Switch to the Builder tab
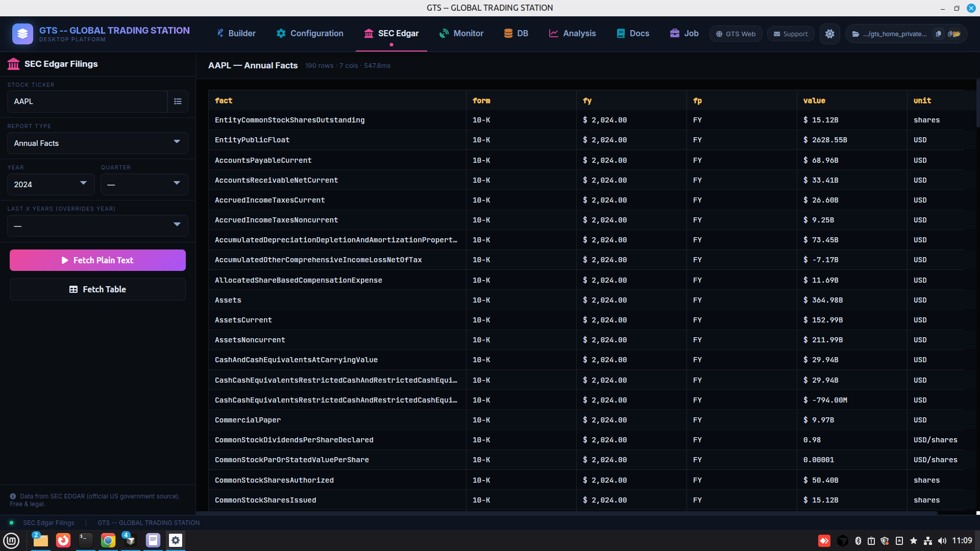 tap(236, 34)
